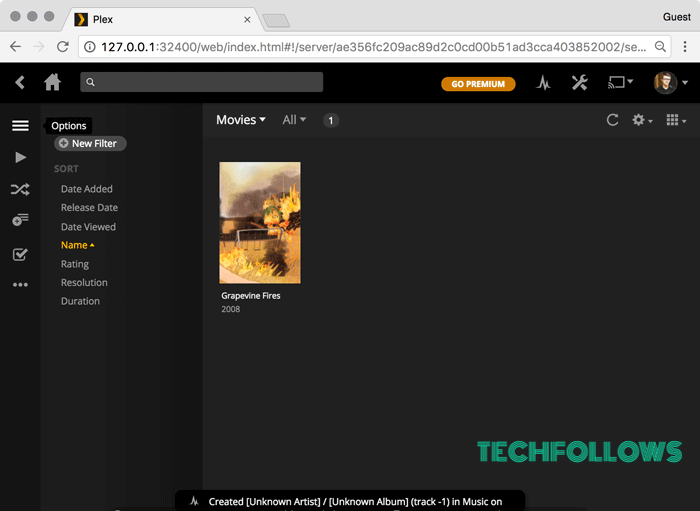Click the site info icon in address bar
This screenshot has width=700, height=511.
pyautogui.click(x=90, y=47)
